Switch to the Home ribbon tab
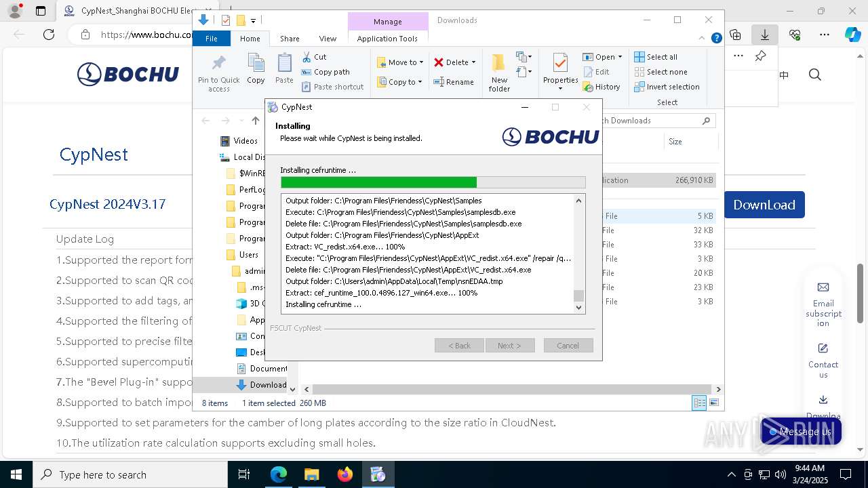The image size is (868, 488). 250,39
